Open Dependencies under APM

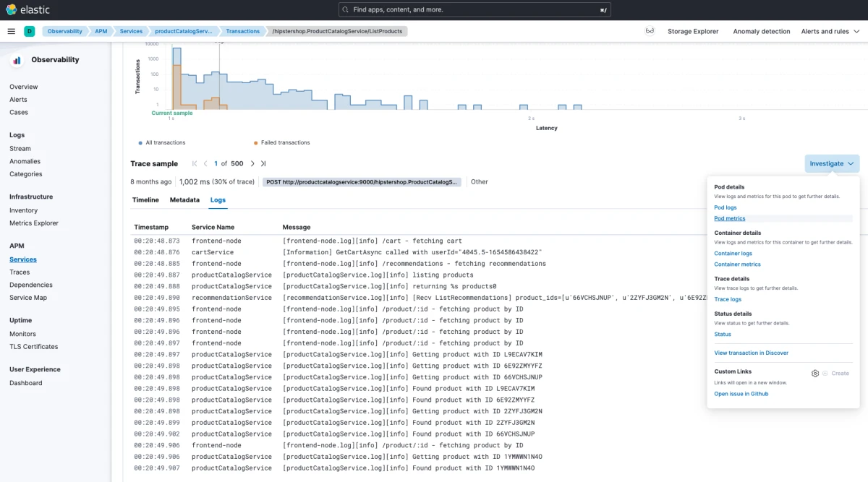[31, 285]
